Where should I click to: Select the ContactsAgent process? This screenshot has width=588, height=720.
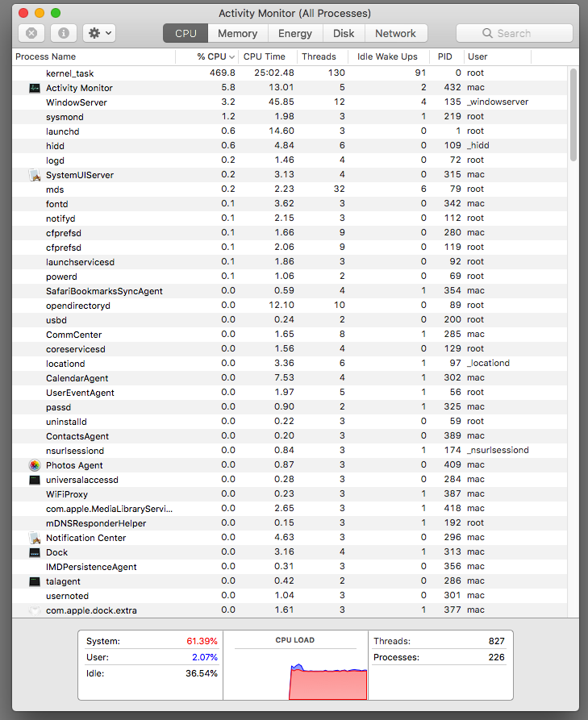pos(290,435)
